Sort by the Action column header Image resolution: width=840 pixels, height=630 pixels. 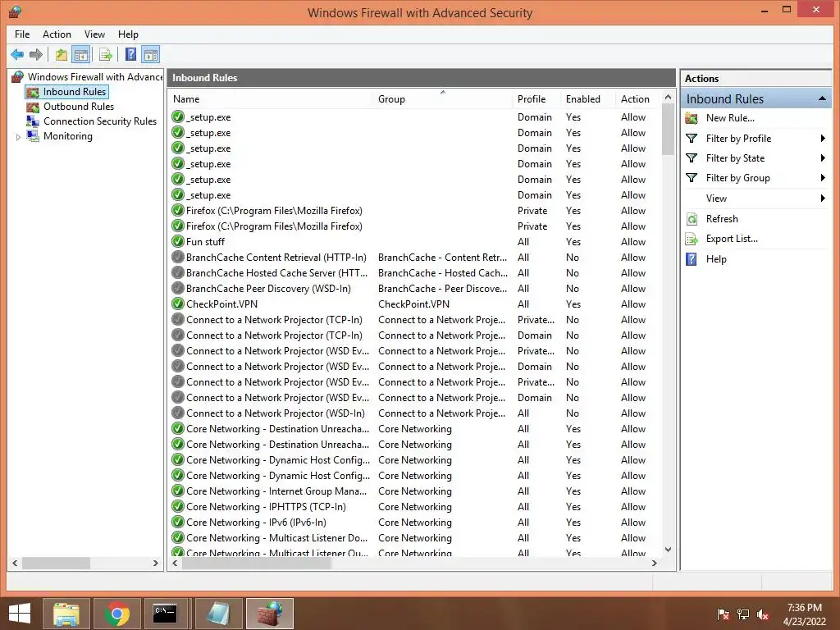pos(638,99)
